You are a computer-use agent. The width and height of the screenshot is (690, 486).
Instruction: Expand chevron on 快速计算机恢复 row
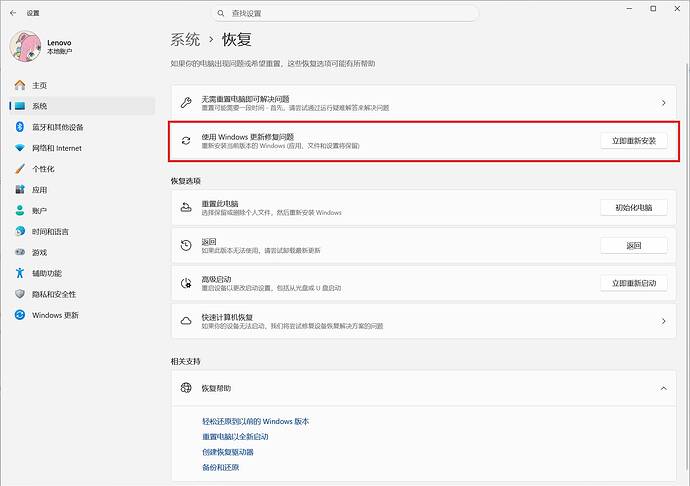click(663, 321)
